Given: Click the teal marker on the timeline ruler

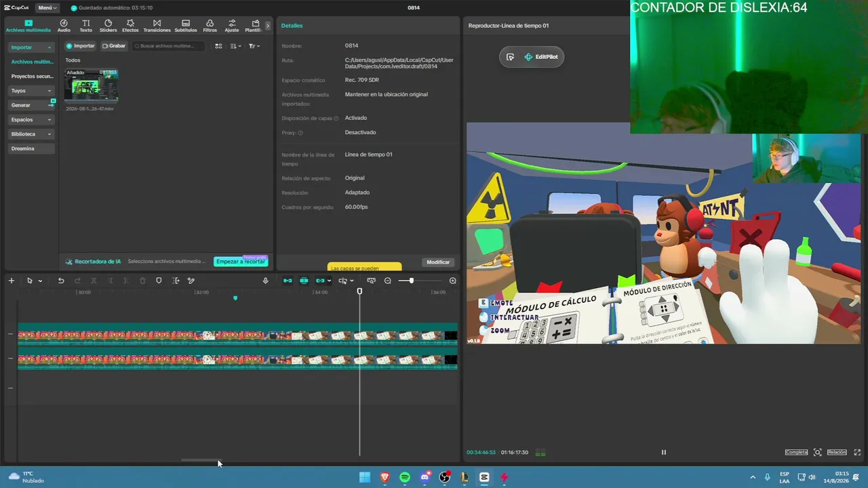Looking at the screenshot, I should point(235,298).
